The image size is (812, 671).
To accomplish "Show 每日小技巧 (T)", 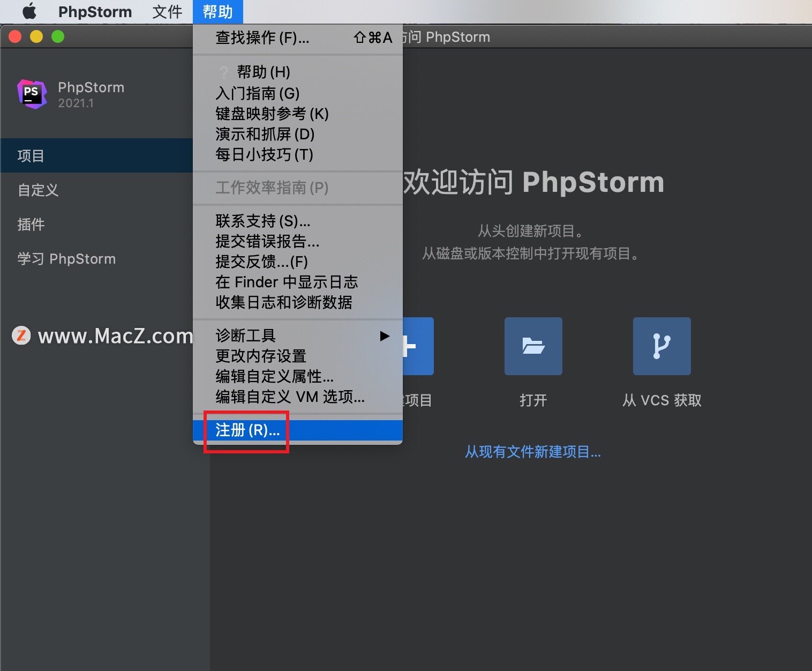I will (298, 154).
